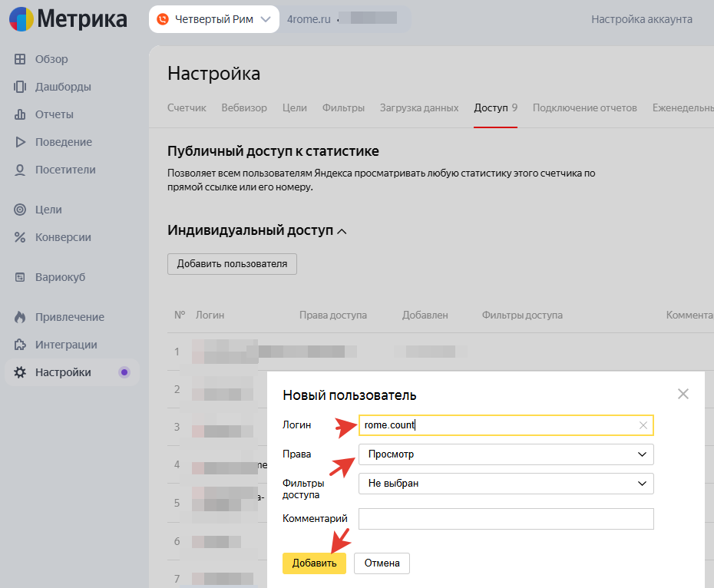714x588 pixels.
Task: Open the Фильтры tab
Action: point(343,108)
